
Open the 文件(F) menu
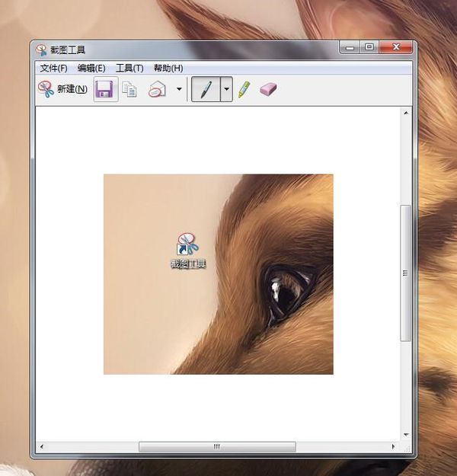tap(53, 69)
